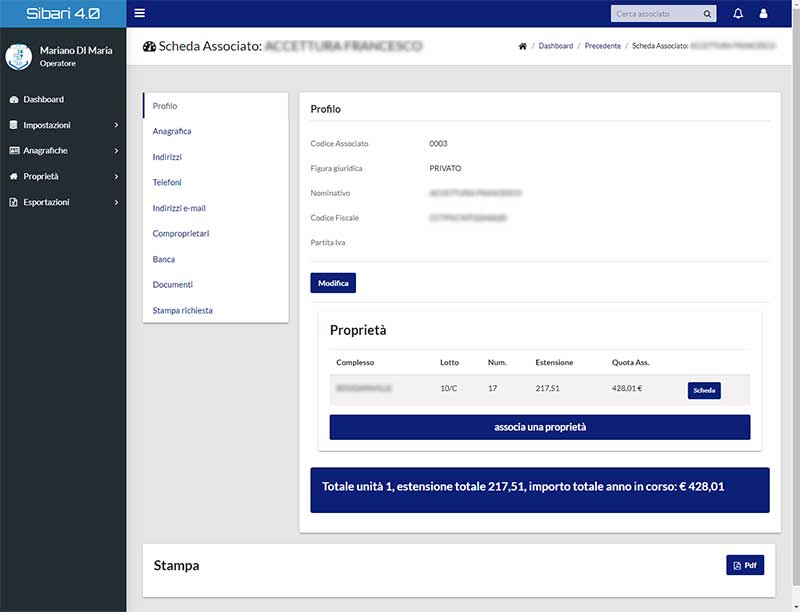Open the user account icon
800x612 pixels.
[x=763, y=14]
